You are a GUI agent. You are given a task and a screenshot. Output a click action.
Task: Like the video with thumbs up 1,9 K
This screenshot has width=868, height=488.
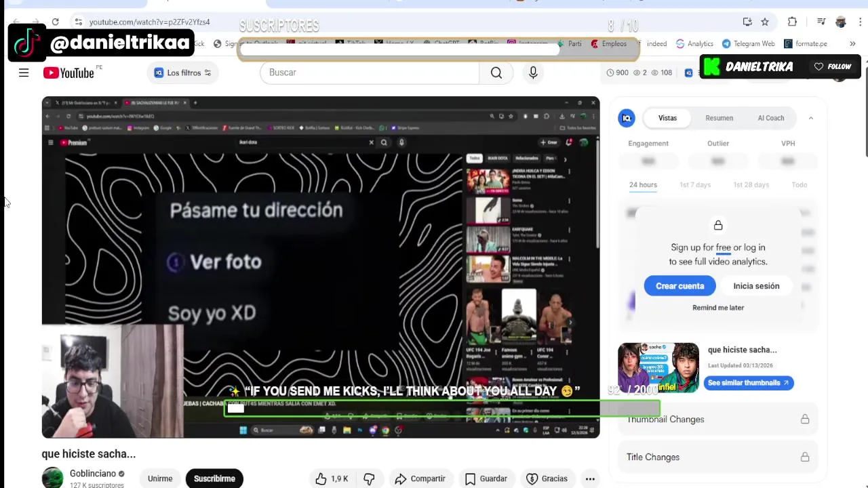(x=332, y=479)
